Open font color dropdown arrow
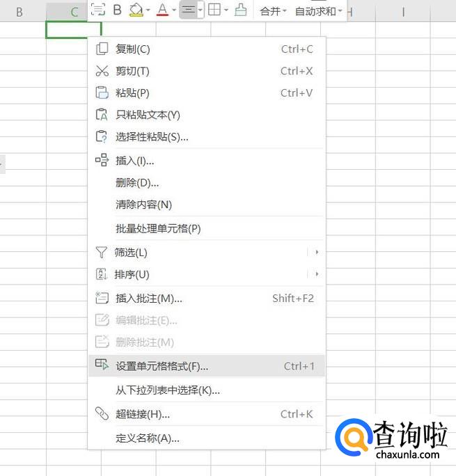Image resolution: width=456 pixels, height=476 pixels. coord(174,10)
